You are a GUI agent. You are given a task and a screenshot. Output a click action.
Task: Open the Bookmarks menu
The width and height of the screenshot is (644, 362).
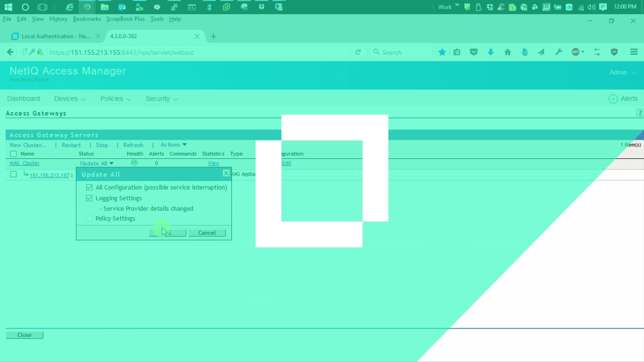[x=87, y=19]
